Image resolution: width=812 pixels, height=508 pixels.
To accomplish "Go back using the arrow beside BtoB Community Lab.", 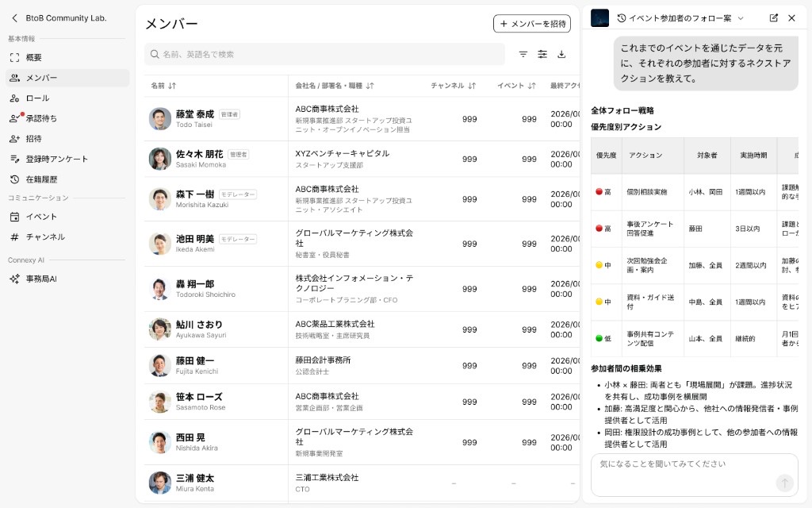I will [14, 18].
